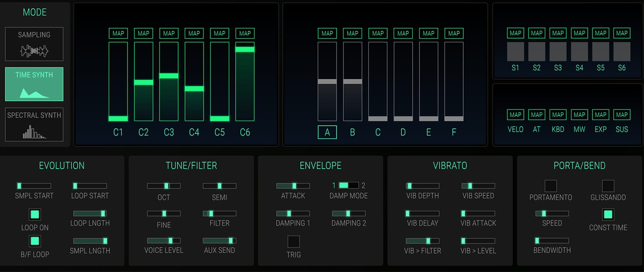Click the FINE tune slider

coord(164,213)
